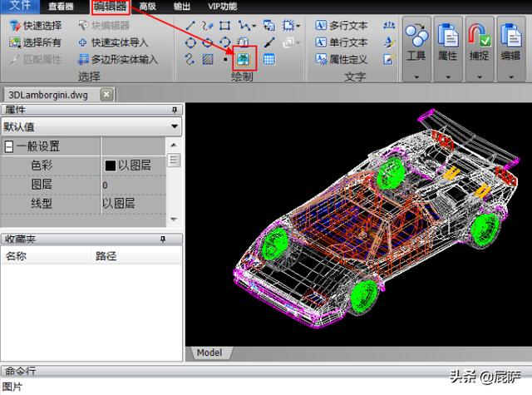
Task: Switch to the Viewer (查看器) tab
Action: click(61, 7)
